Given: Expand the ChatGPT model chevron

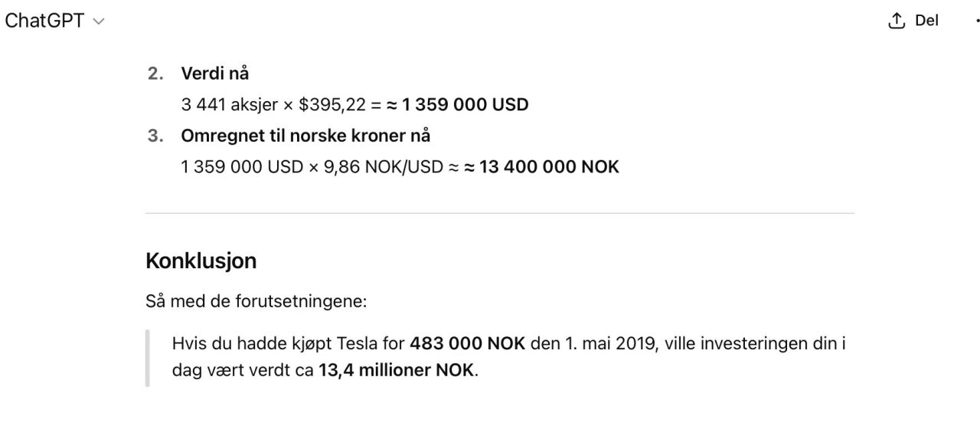Looking at the screenshot, I should [98, 21].
